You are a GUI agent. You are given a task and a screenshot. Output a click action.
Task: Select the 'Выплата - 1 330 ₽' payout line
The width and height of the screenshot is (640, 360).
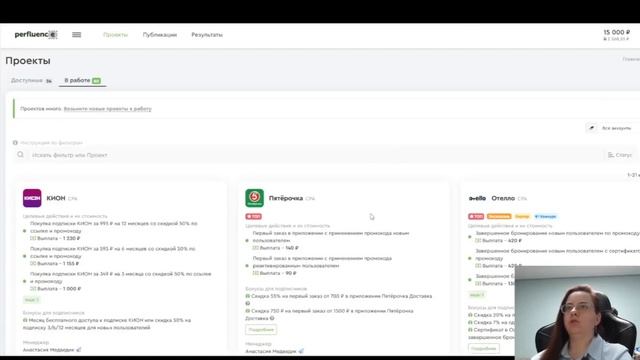55,238
